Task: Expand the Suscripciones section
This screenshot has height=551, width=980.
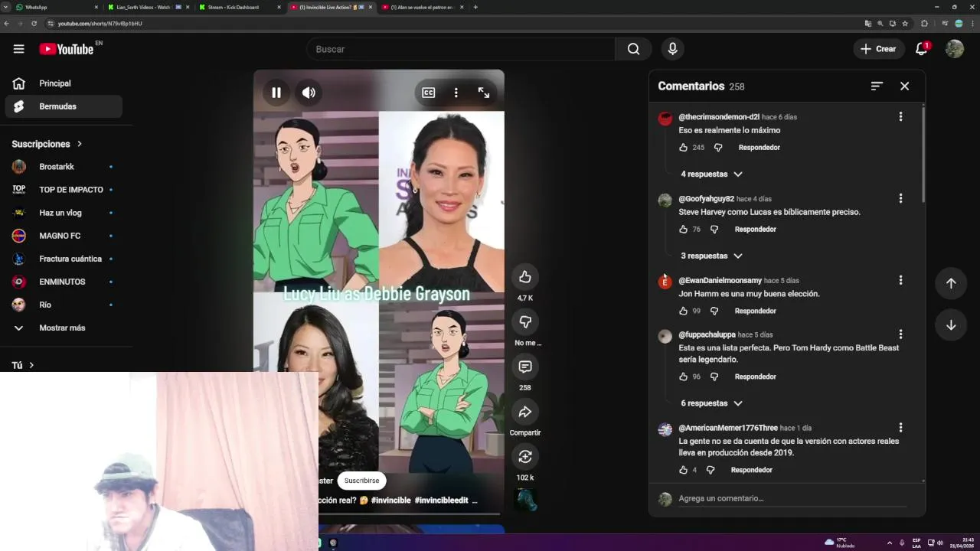Action: (47, 144)
